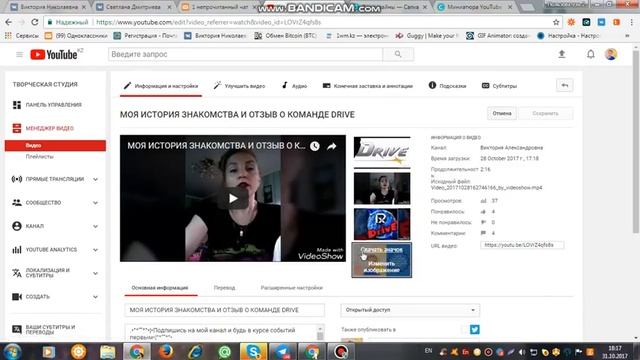Open the Одноклассники bookmark
The image size is (640, 360).
click(76, 36)
